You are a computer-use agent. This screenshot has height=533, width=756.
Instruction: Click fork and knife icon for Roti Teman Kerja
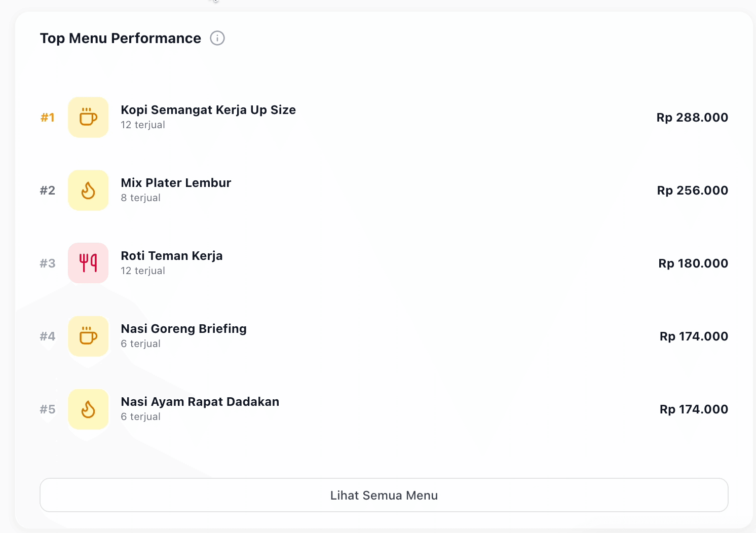pyautogui.click(x=88, y=263)
